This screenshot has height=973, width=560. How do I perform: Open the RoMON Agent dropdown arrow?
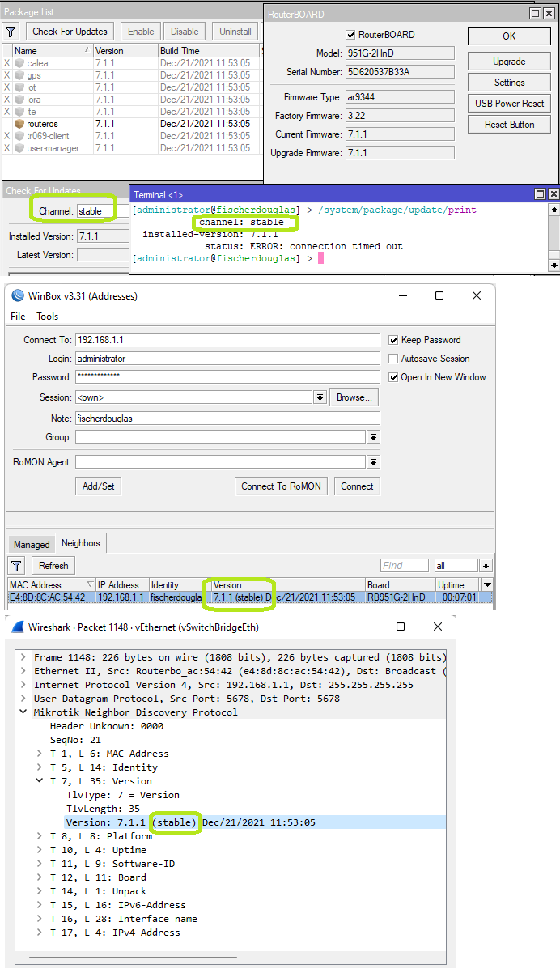pos(373,462)
